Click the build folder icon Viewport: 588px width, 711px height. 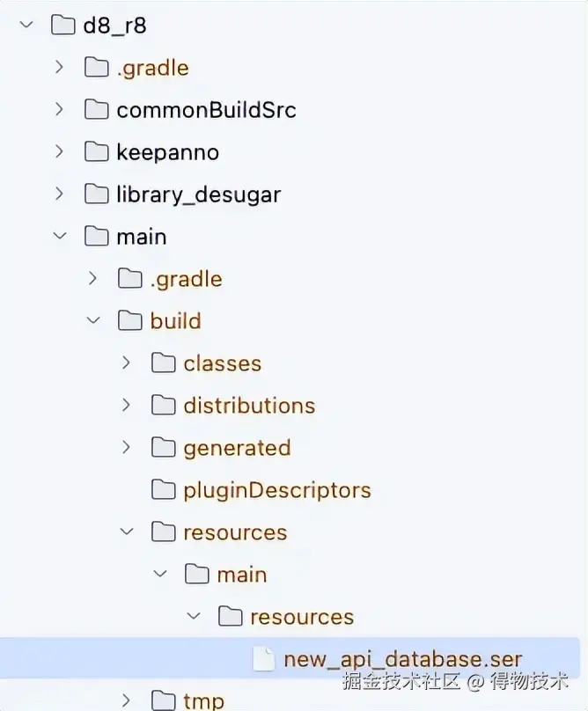(129, 320)
